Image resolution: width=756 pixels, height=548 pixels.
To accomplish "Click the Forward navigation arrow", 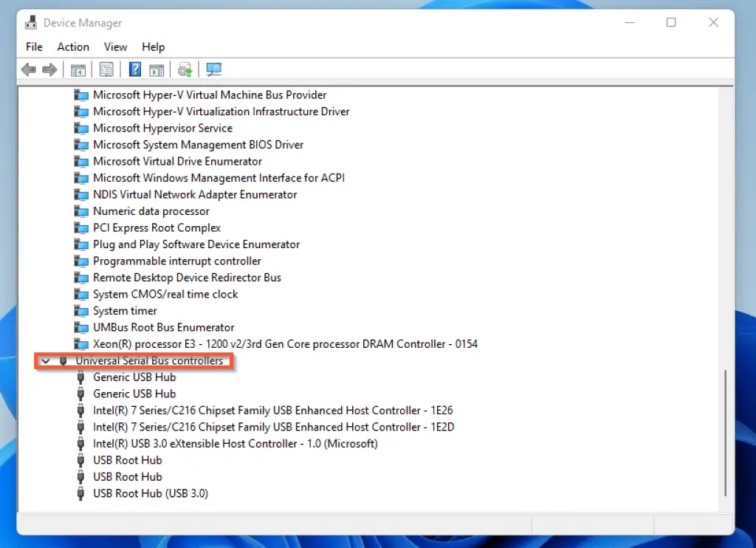I will pos(49,69).
